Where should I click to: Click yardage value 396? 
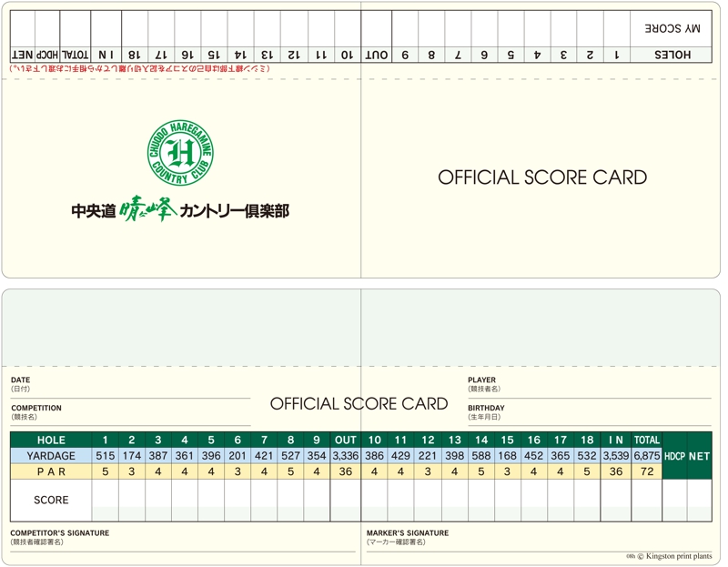[211, 456]
